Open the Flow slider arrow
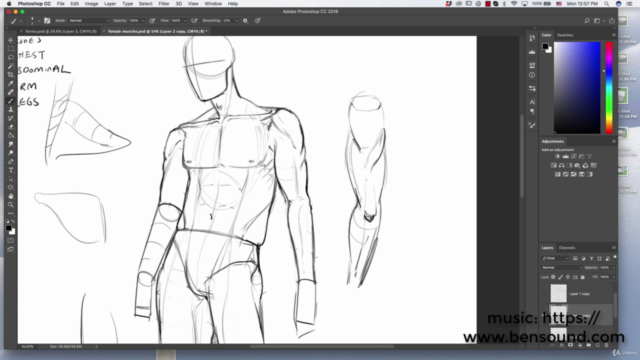This screenshot has width=640, height=360. [185, 20]
